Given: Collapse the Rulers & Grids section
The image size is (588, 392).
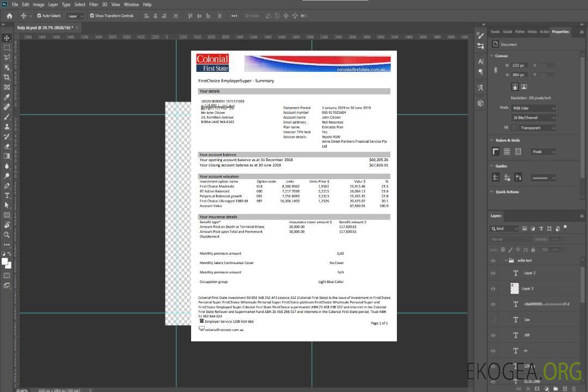Looking at the screenshot, I should click(x=492, y=140).
